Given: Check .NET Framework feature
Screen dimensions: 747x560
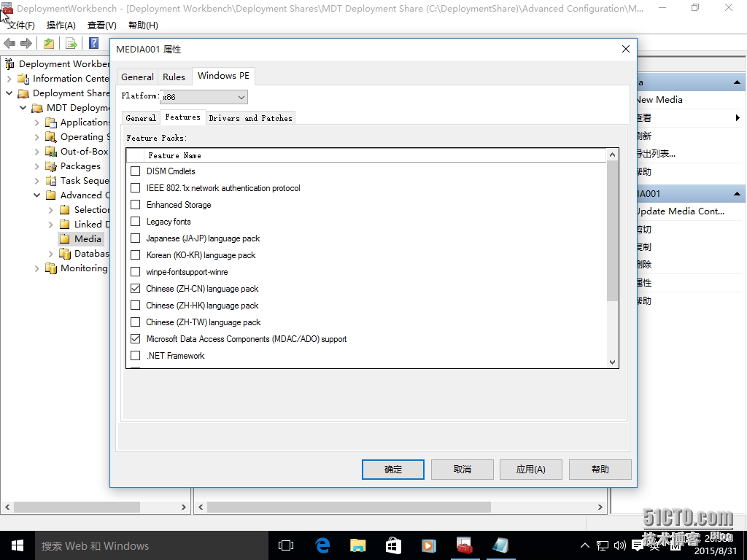Looking at the screenshot, I should 135,355.
